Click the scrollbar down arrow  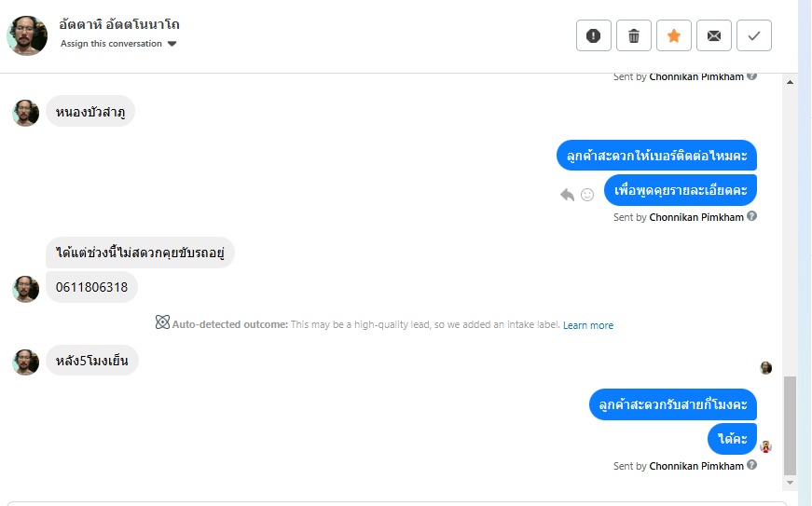pyautogui.click(x=791, y=483)
